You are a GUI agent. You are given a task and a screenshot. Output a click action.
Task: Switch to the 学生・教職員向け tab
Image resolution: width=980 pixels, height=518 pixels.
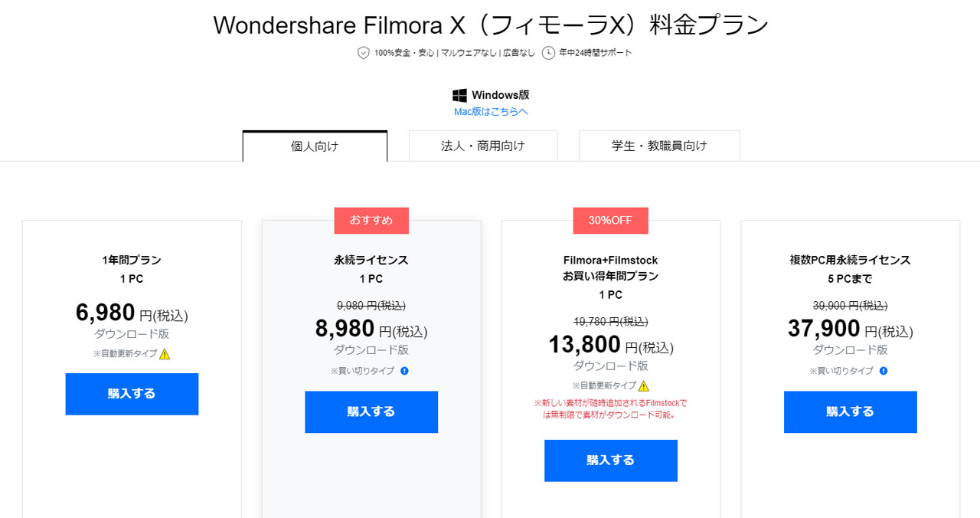click(659, 146)
